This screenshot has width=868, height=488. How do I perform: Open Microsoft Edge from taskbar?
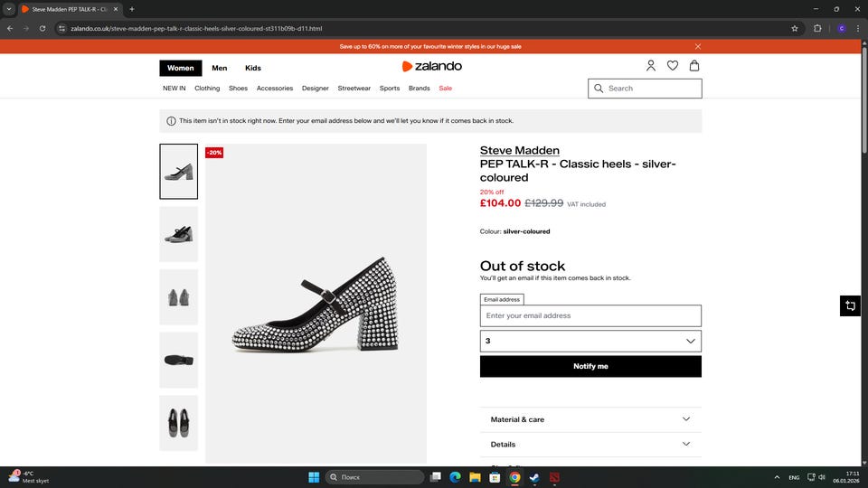455,477
